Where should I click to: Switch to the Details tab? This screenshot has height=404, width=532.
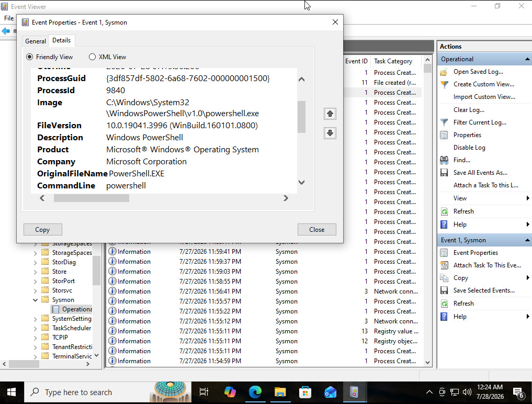[x=61, y=40]
